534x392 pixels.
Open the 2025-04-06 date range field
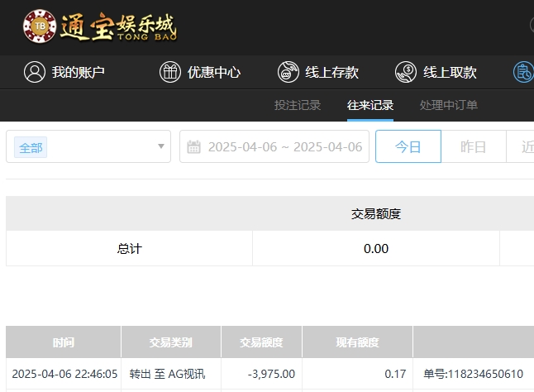274,146
